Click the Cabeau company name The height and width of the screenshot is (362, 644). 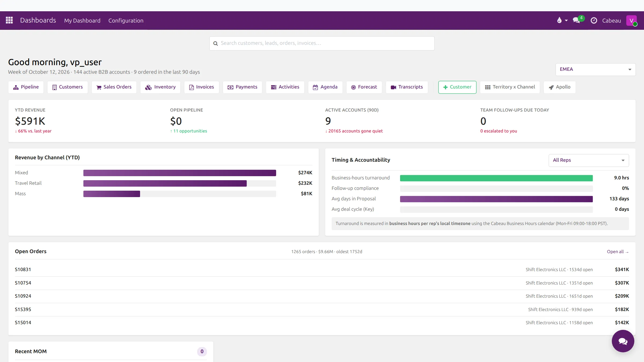pos(612,21)
